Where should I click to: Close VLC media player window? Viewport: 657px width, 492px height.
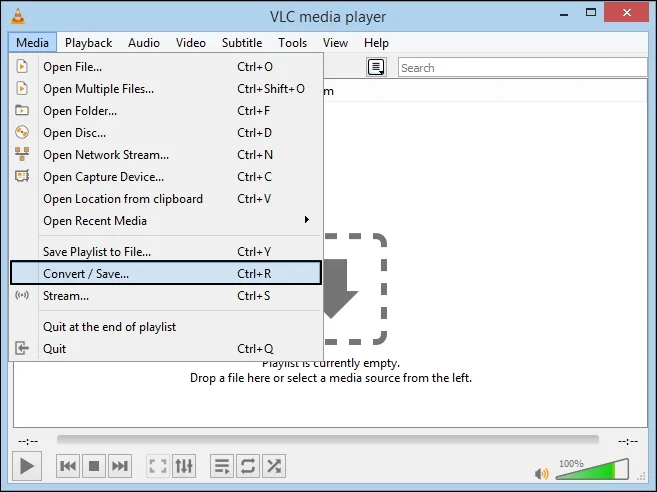tap(627, 13)
